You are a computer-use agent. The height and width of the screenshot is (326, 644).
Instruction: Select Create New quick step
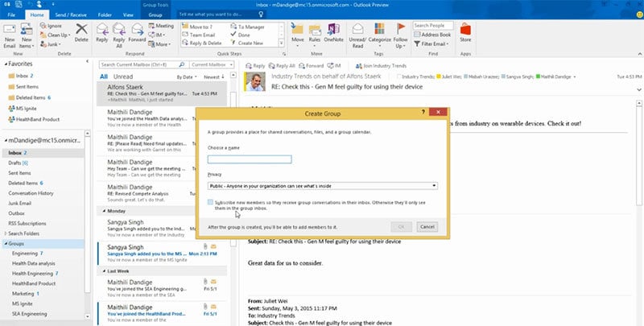pyautogui.click(x=247, y=43)
